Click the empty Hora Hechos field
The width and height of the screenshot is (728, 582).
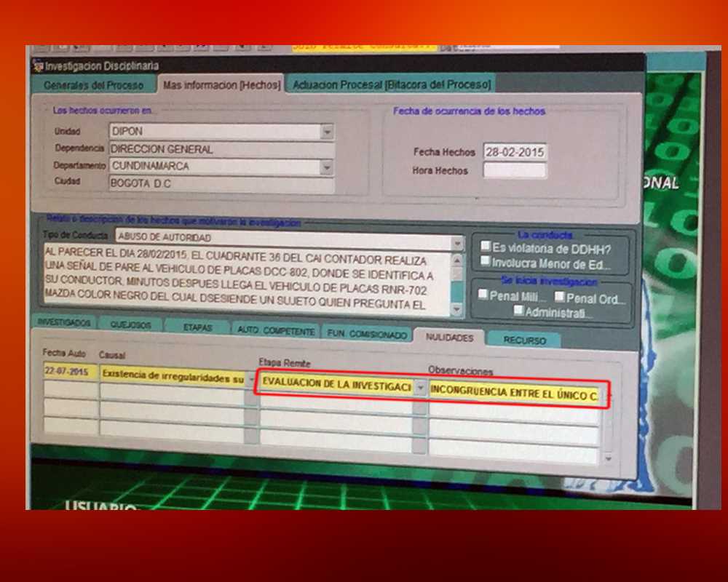515,170
